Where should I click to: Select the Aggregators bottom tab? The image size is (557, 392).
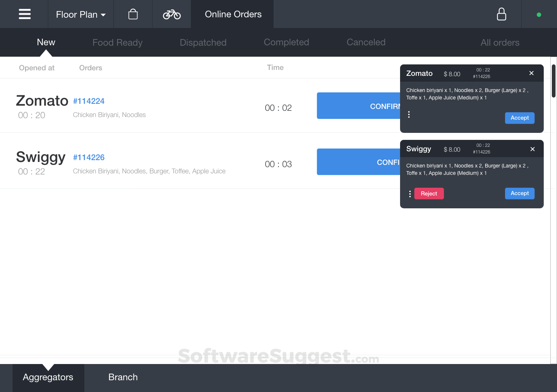tap(48, 378)
